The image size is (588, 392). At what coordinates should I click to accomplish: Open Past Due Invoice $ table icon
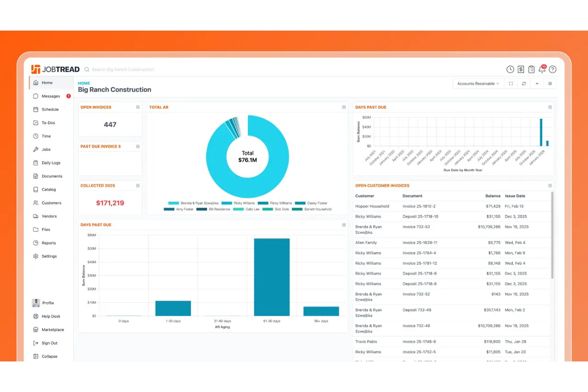[x=138, y=147]
